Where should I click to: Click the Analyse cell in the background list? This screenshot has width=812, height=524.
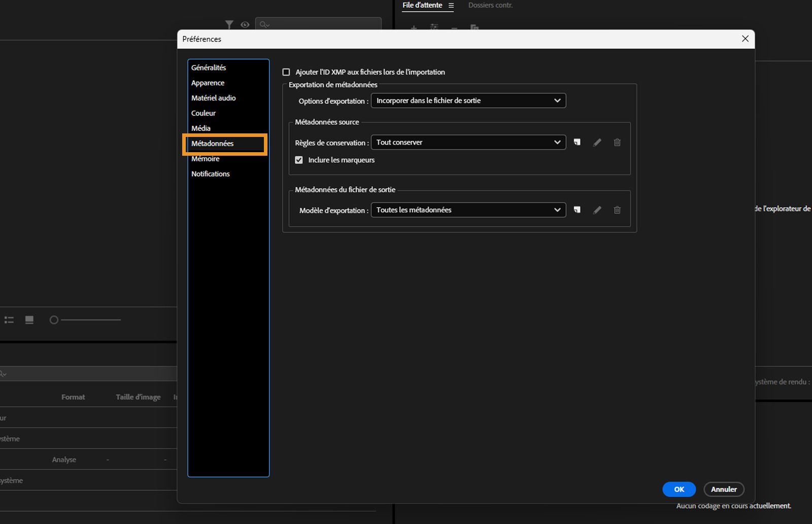[x=64, y=460]
